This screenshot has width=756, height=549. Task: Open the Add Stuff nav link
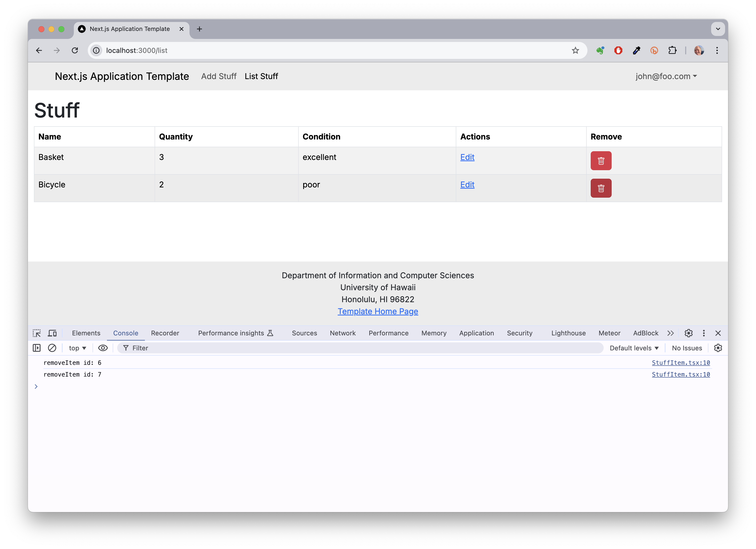[219, 76]
